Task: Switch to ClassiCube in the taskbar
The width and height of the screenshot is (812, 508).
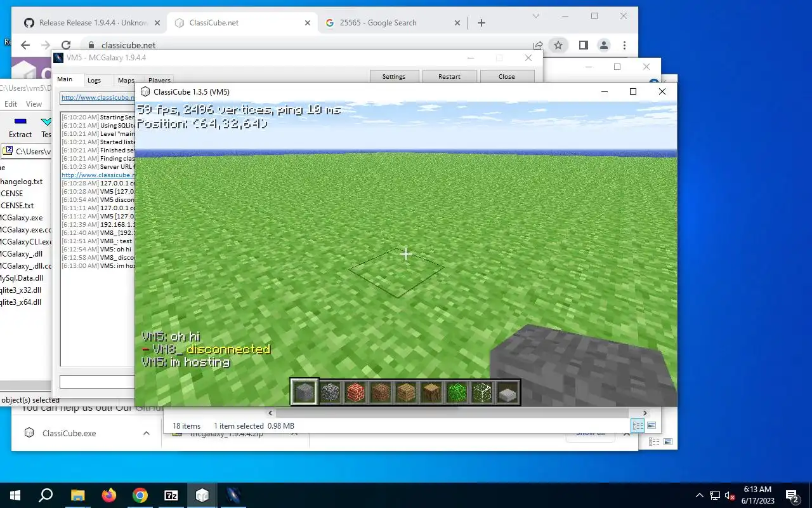Action: point(202,495)
